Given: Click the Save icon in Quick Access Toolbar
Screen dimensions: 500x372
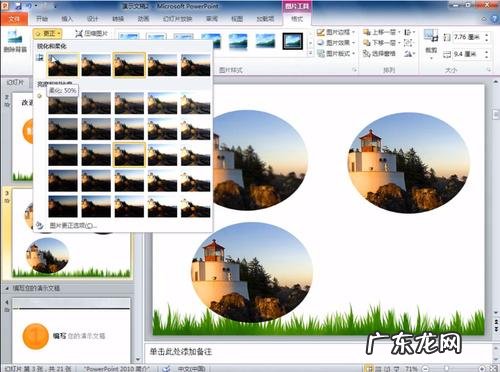Looking at the screenshot, I should point(18,6).
